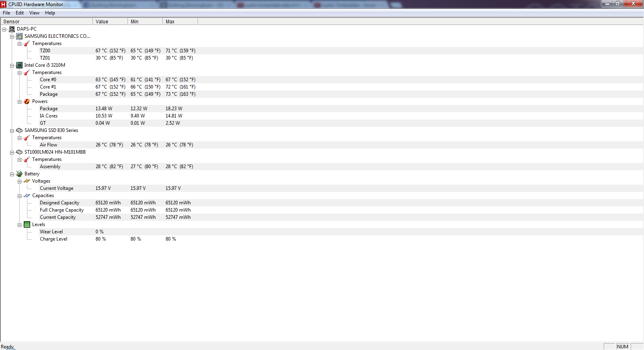644x350 pixels.
Task: Select the Charge Level label
Action: click(54, 239)
